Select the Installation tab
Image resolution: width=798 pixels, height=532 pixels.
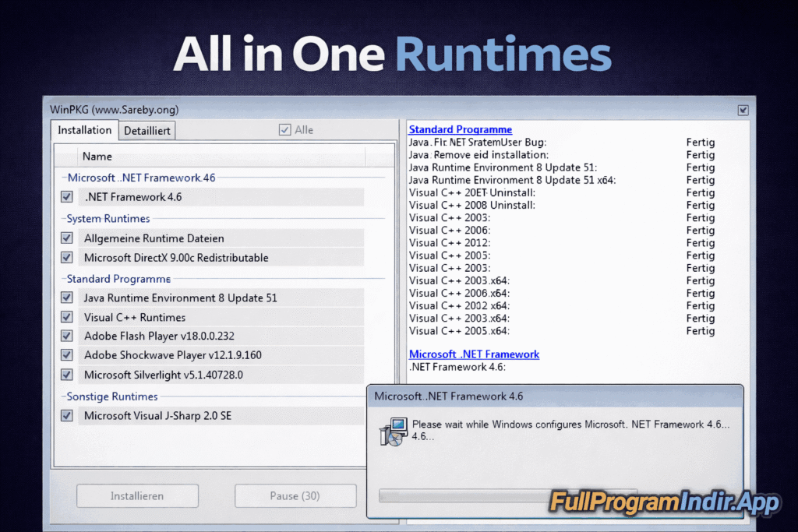(x=84, y=130)
